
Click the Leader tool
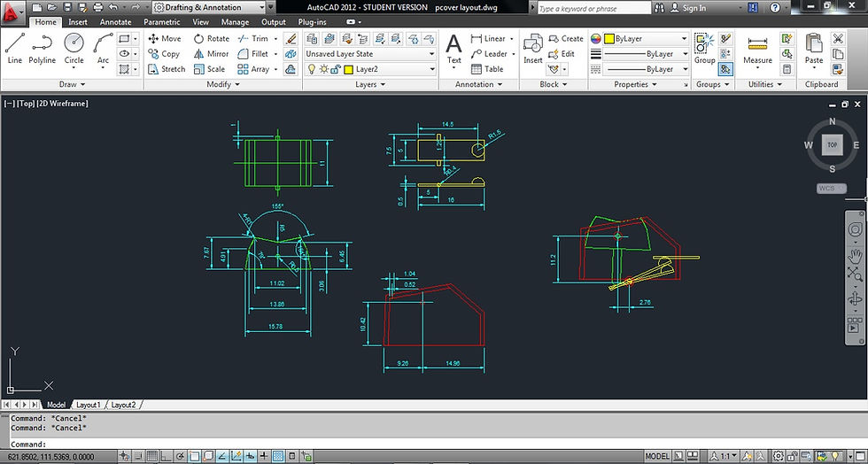tap(489, 54)
